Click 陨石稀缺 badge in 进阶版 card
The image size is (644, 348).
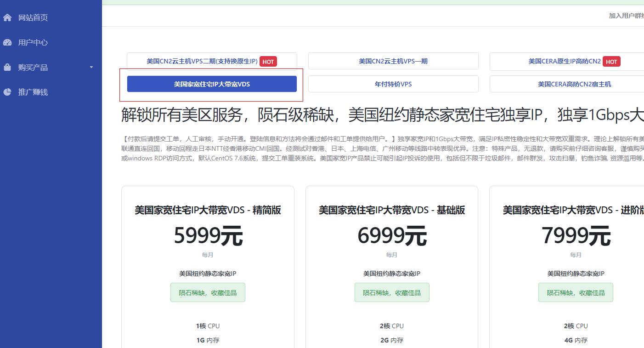click(x=576, y=292)
